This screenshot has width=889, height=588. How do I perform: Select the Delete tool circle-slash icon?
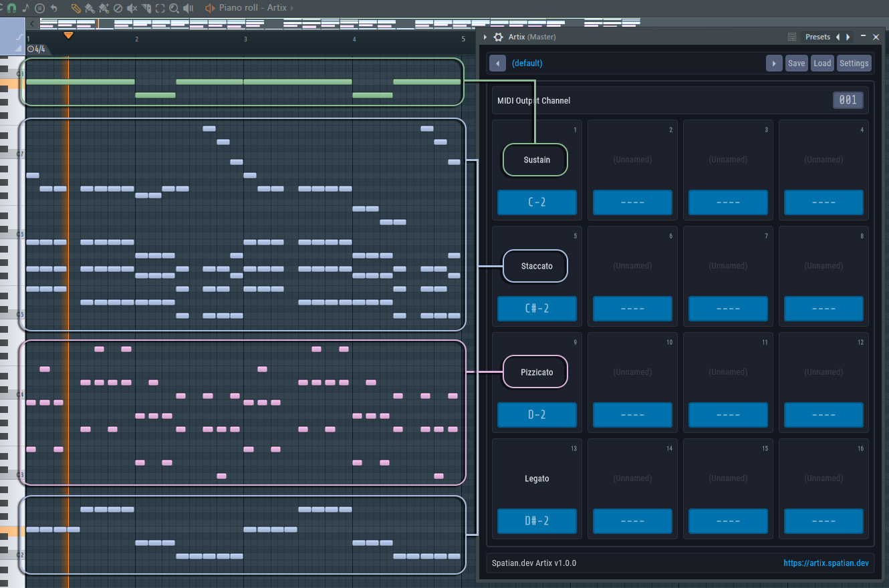(118, 8)
